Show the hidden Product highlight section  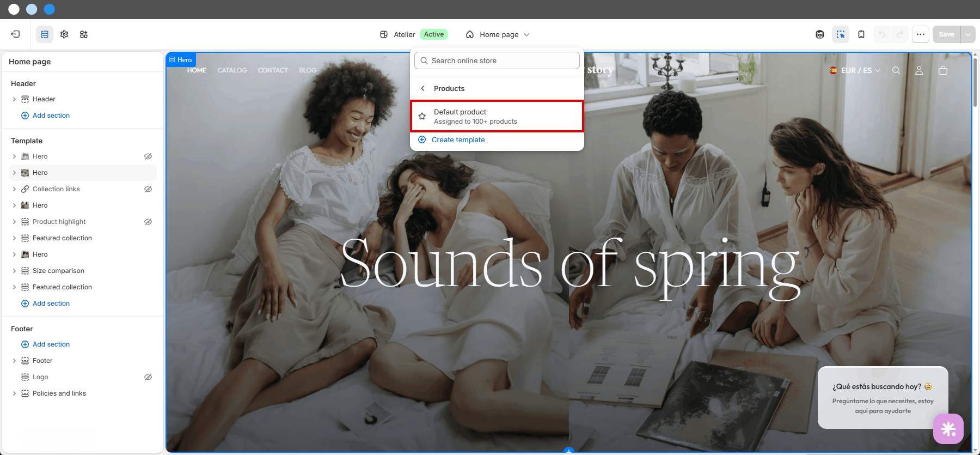pyautogui.click(x=148, y=222)
